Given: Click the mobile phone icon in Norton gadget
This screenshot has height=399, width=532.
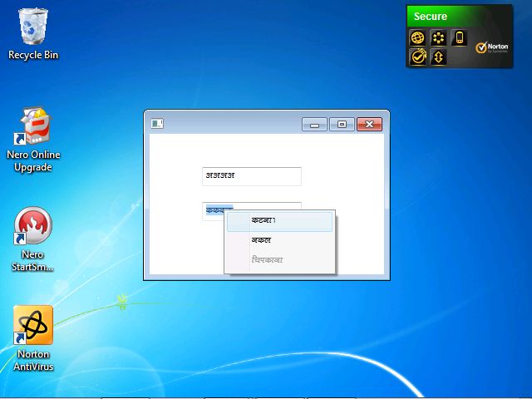Looking at the screenshot, I should click(x=460, y=37).
